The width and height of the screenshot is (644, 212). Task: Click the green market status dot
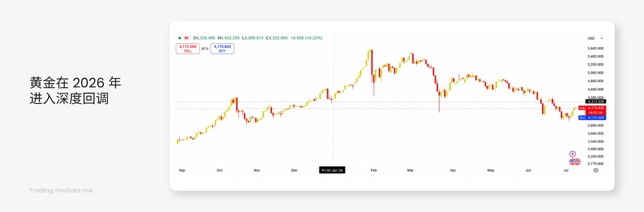click(180, 38)
